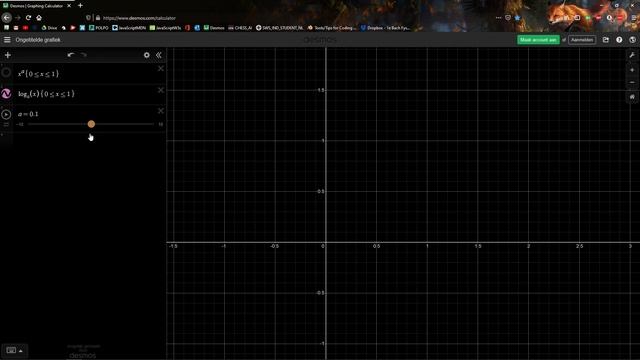Open the Desmos bookmark
This screenshot has width=640, height=360.
click(x=214, y=28)
